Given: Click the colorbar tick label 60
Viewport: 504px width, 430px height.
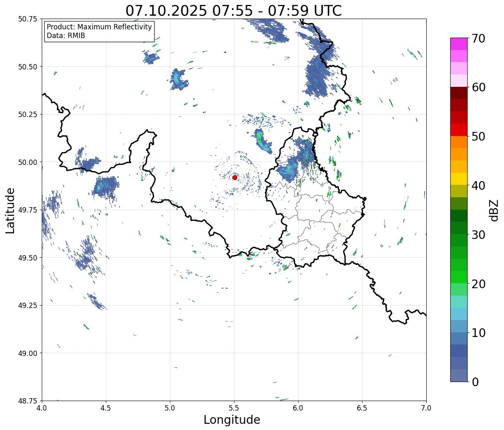Looking at the screenshot, I should 478,87.
